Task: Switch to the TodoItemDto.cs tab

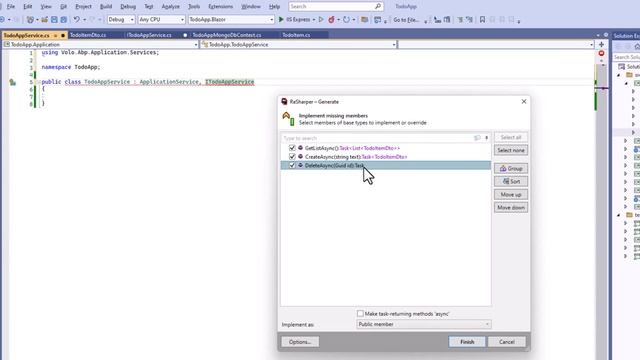Action: click(88, 35)
